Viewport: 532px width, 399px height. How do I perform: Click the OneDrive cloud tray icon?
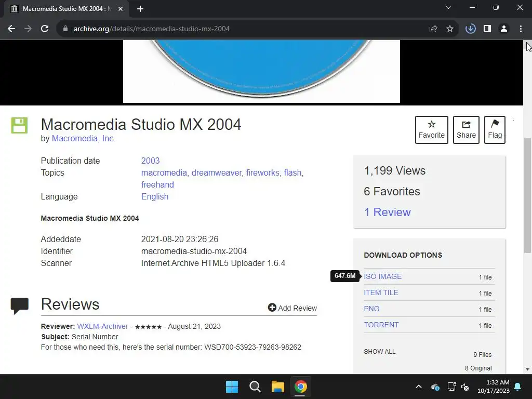pyautogui.click(x=435, y=387)
